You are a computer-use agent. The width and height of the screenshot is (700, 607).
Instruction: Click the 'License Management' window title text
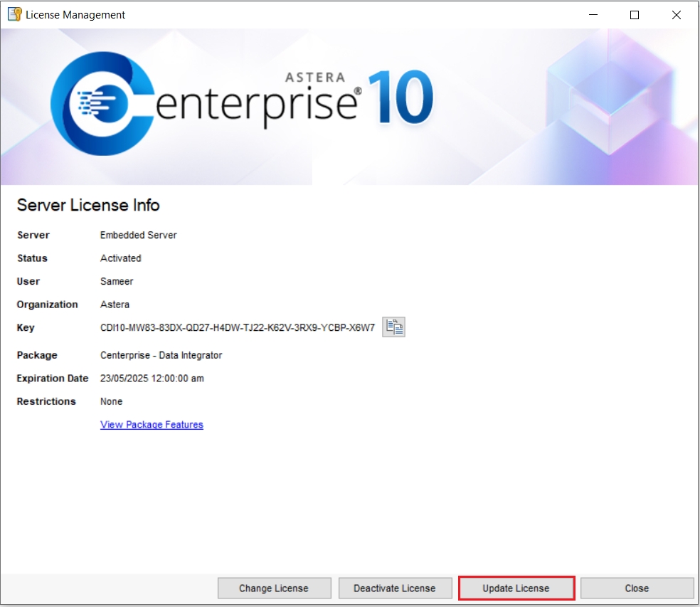tap(75, 15)
